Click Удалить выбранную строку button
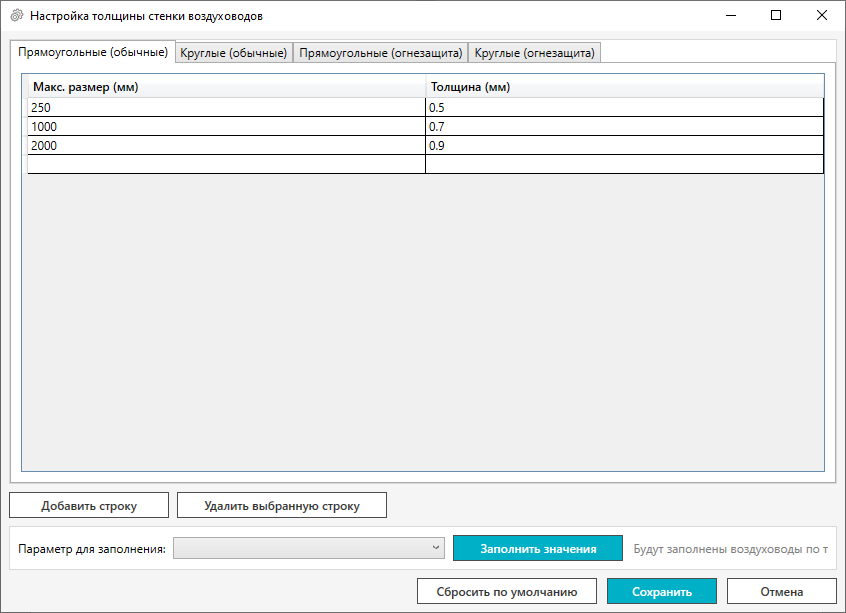This screenshot has width=846, height=613. coord(282,505)
